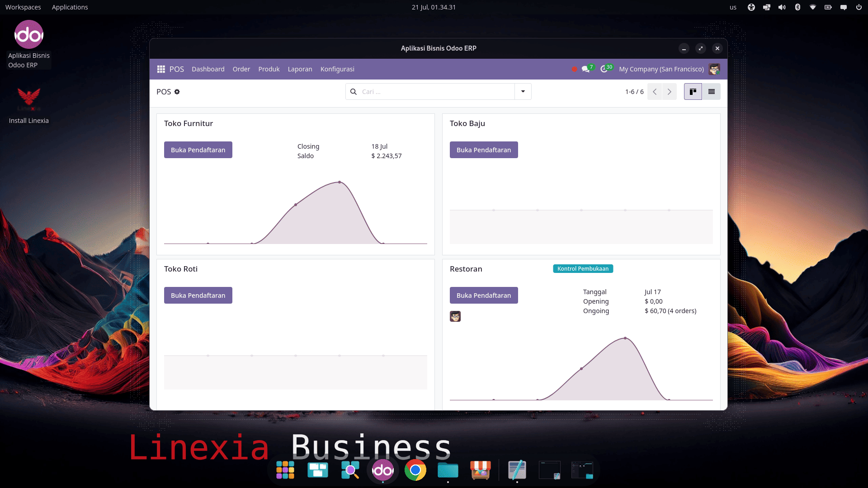This screenshot has width=868, height=488.
Task: Click the 1-6 / 6 pager counter
Action: click(x=634, y=92)
